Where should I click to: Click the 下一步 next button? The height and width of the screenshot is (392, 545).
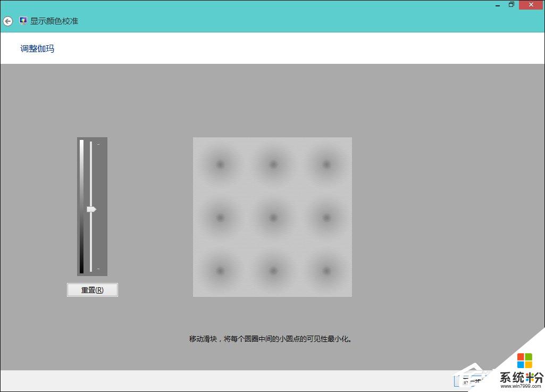click(x=470, y=381)
